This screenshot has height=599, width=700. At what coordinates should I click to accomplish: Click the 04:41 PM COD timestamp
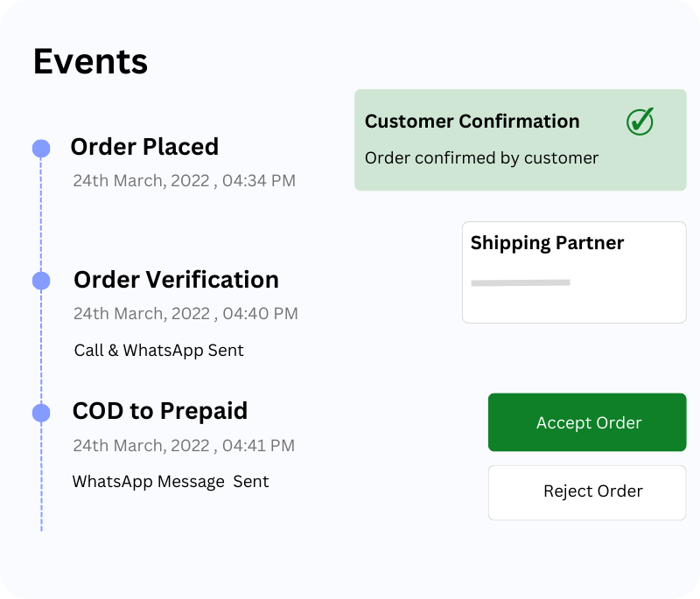coord(184,445)
